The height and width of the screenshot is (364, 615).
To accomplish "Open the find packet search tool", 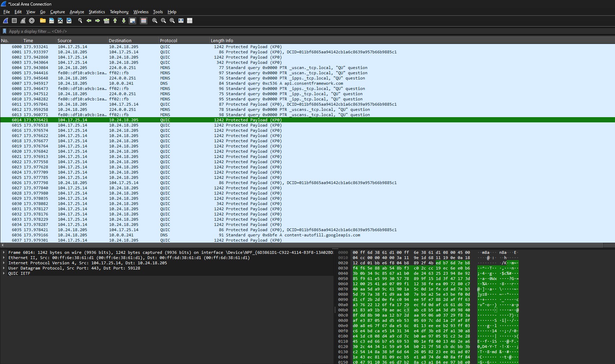I will (80, 21).
